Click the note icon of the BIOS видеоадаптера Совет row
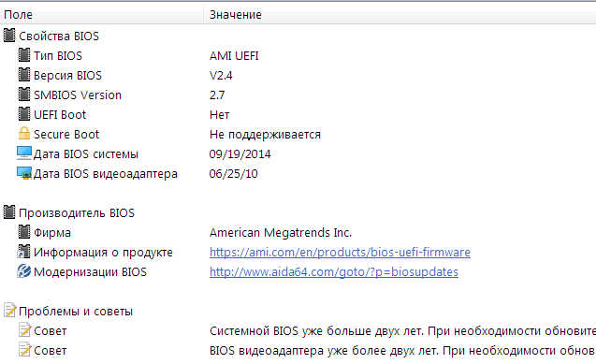The image size is (596, 364). pos(24,350)
